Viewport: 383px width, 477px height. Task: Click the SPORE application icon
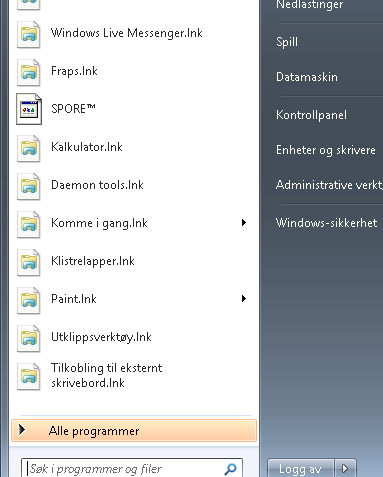point(29,109)
